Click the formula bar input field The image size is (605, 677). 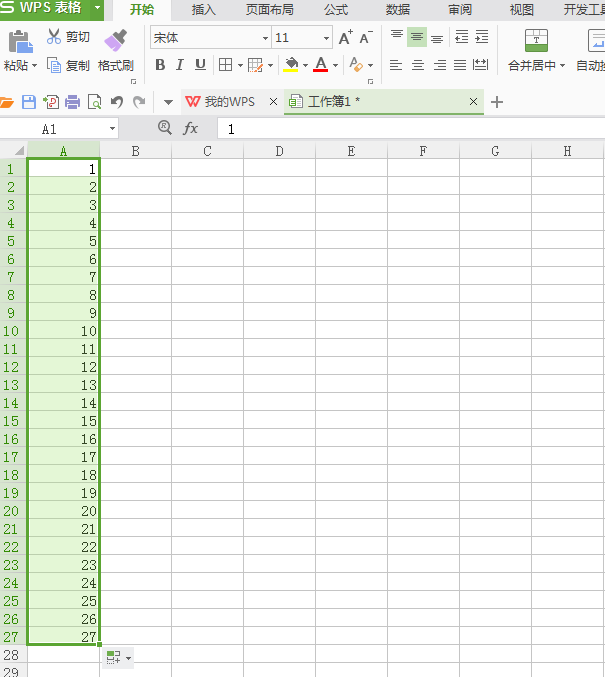(x=411, y=129)
